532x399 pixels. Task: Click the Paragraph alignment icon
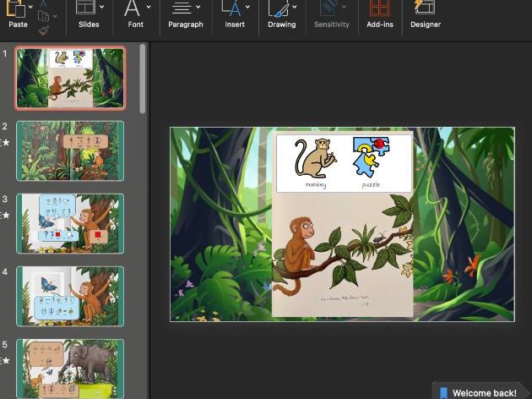point(182,8)
